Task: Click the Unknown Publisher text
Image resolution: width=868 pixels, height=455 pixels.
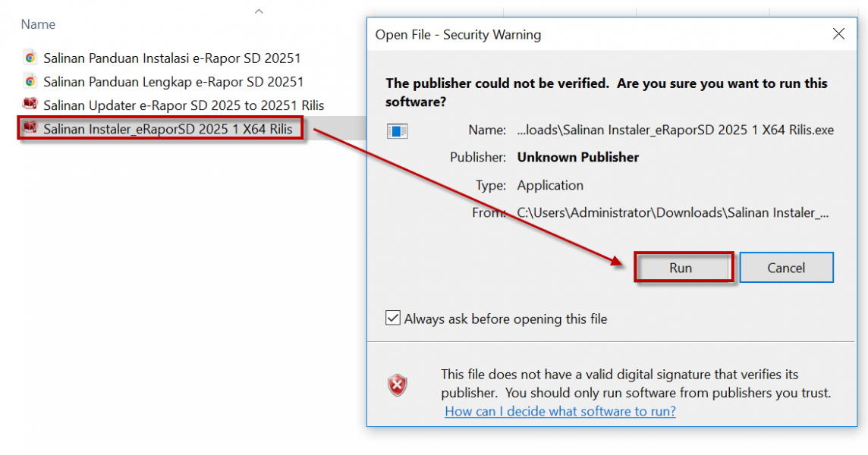Action: 577,158
